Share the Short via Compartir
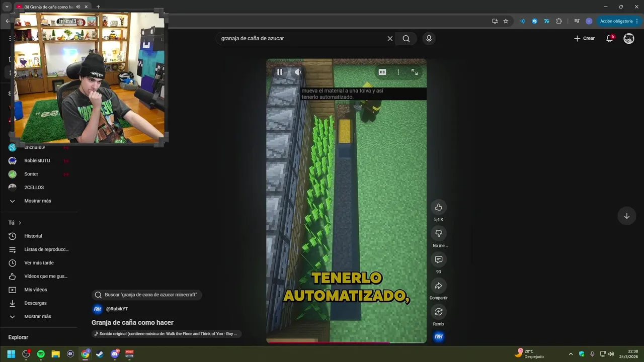 [439, 286]
